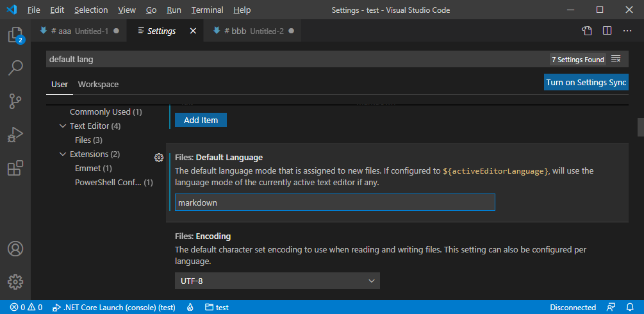Image resolution: width=644 pixels, height=314 pixels.
Task: Click the flame icon in status bar
Action: [190, 307]
